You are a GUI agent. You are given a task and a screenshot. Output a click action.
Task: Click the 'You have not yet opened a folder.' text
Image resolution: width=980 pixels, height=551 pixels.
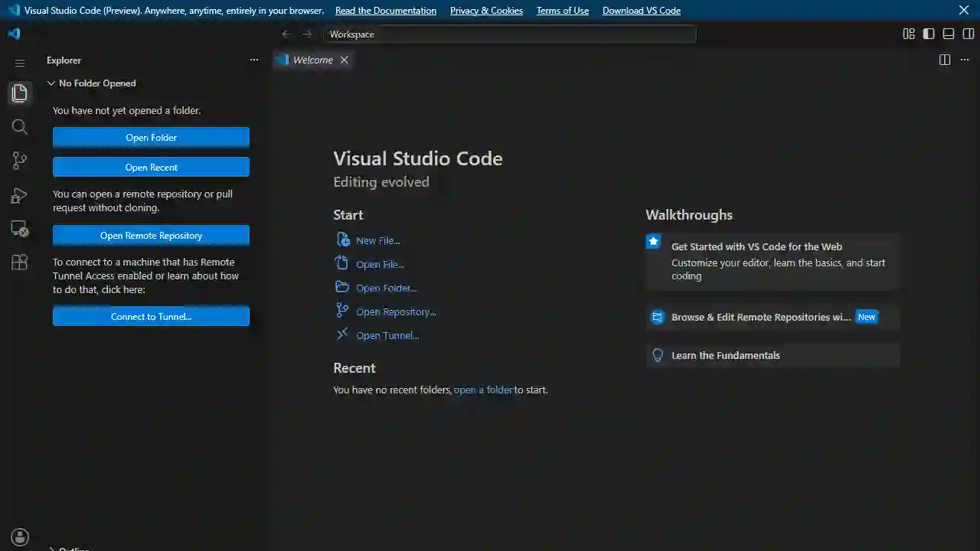click(127, 110)
